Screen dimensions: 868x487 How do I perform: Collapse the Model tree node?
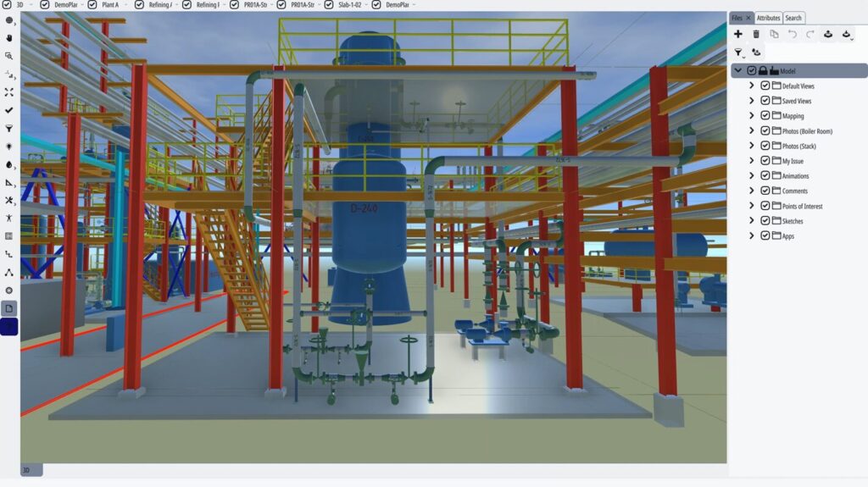point(738,71)
